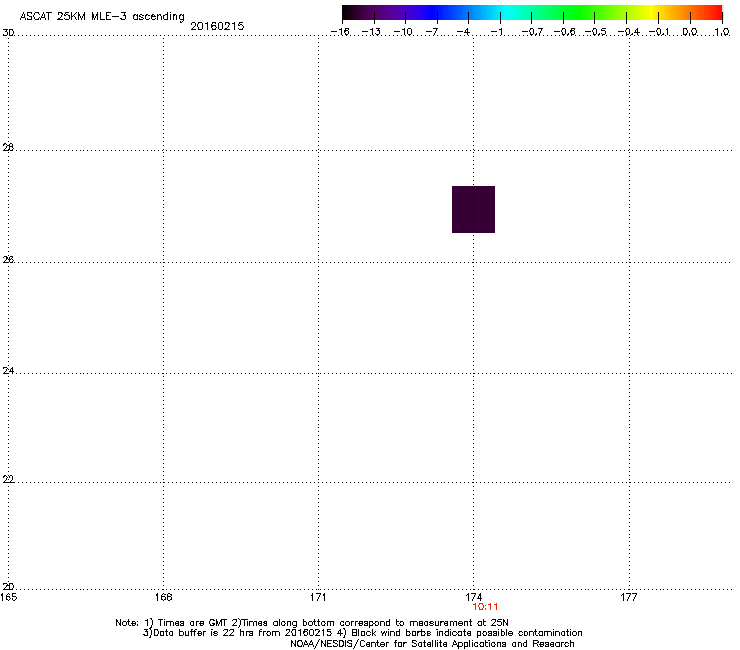
Task: Click the 'Times are GMT' note line
Action: coord(312,623)
